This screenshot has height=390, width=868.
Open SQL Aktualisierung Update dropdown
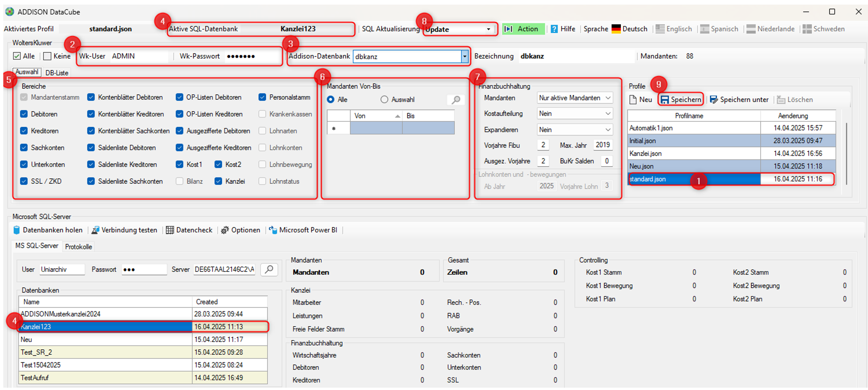tap(489, 29)
